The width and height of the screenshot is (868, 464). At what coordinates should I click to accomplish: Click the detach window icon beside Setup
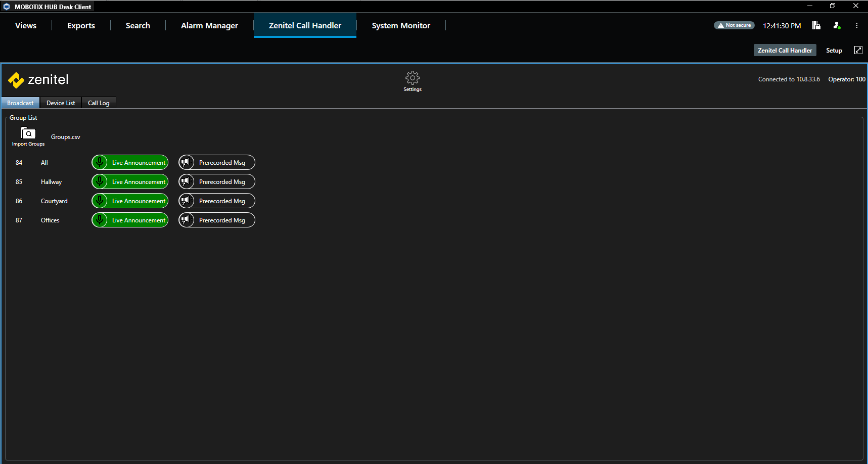click(x=858, y=50)
